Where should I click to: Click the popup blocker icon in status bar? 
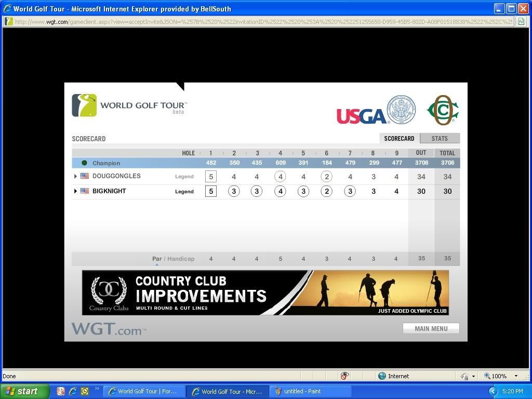pyautogui.click(x=344, y=376)
